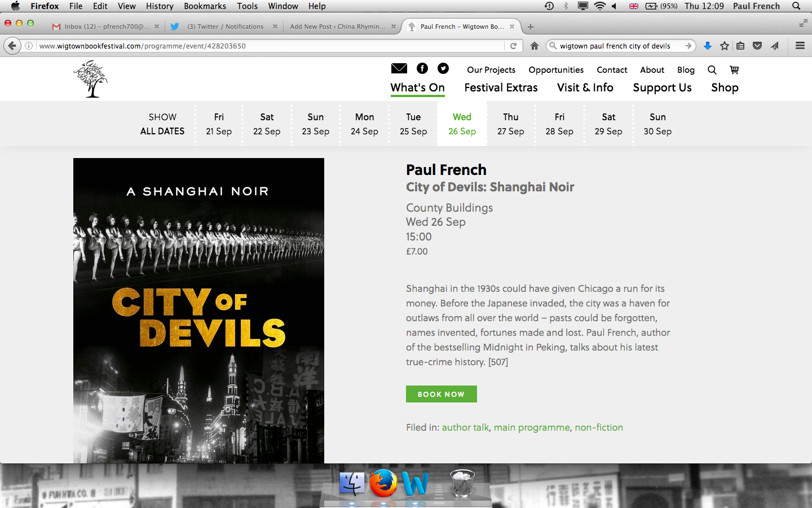Save page to Pocket icon
Screen dimensions: 812x508
[757, 46]
